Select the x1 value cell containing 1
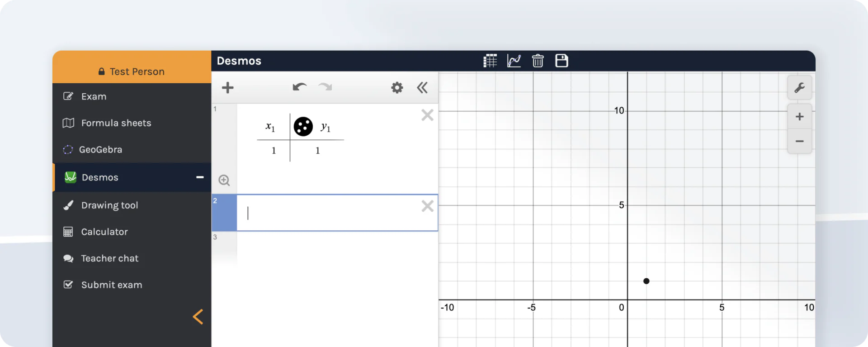Viewport: 868px width, 347px height. point(274,151)
